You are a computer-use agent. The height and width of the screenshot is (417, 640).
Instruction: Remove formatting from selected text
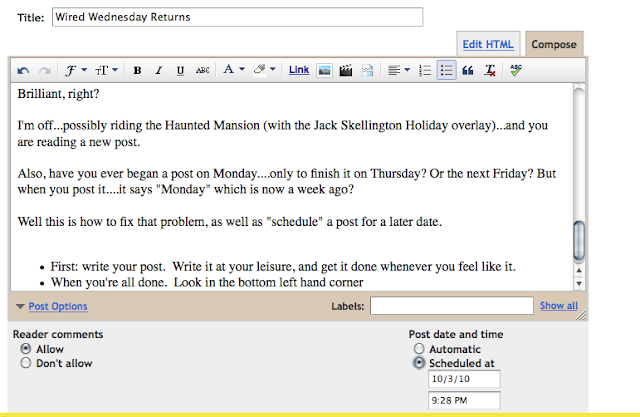point(490,71)
